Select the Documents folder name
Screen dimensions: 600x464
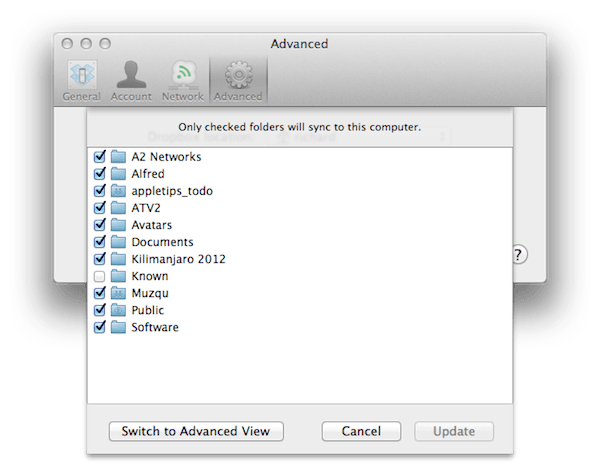pos(162,242)
